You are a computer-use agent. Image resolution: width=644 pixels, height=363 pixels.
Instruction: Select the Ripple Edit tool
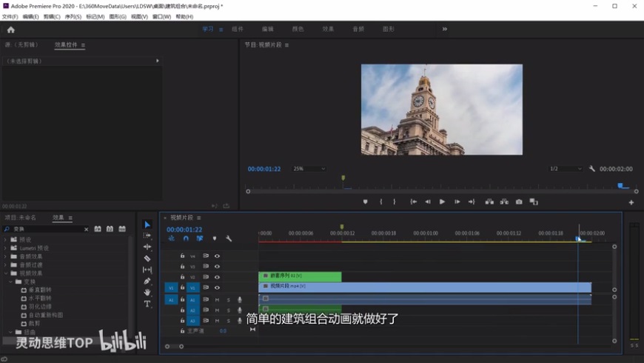pyautogui.click(x=147, y=247)
